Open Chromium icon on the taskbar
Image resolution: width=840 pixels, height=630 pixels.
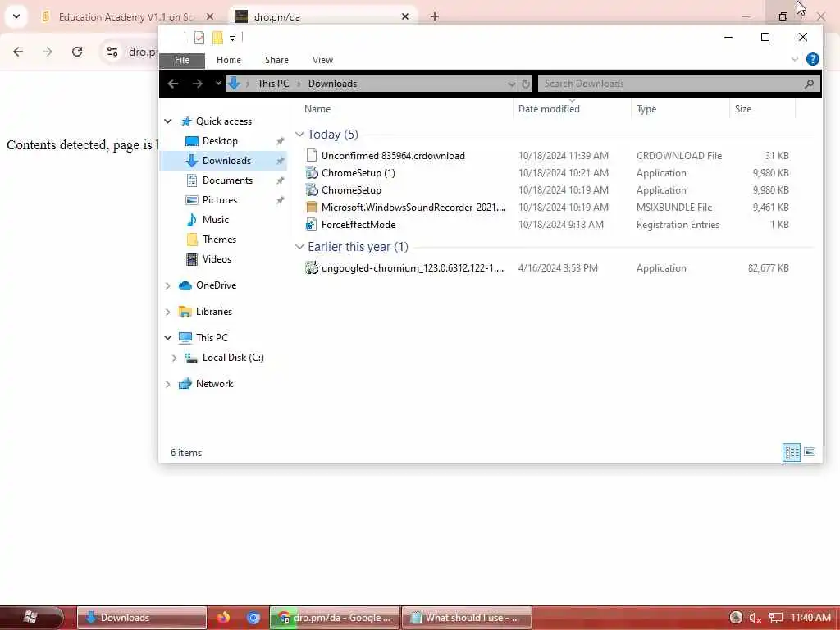click(x=253, y=618)
